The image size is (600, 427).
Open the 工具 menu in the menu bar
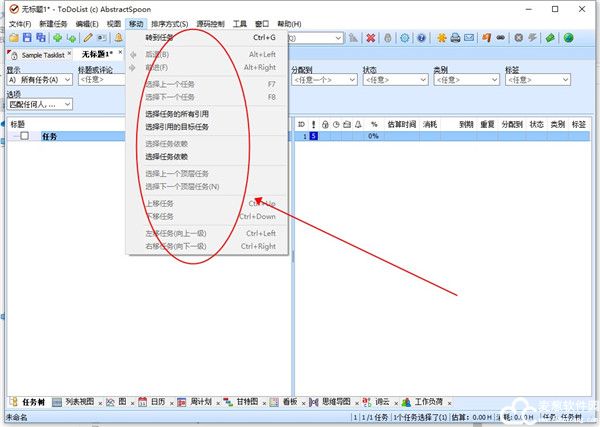240,23
